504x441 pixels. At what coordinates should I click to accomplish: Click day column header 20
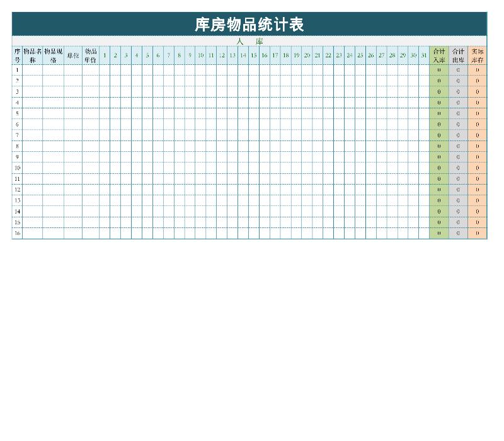[307, 55]
